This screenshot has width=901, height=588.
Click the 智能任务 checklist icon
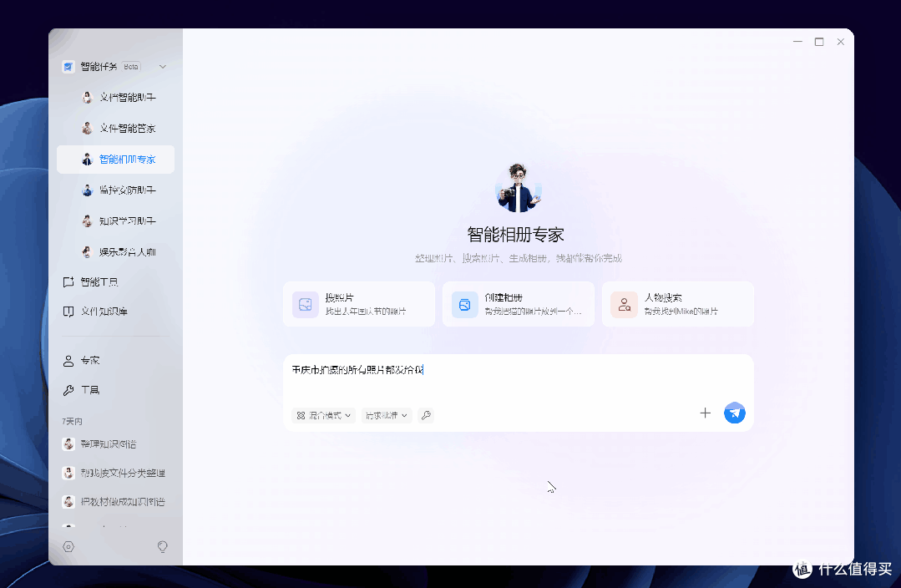[x=68, y=67]
